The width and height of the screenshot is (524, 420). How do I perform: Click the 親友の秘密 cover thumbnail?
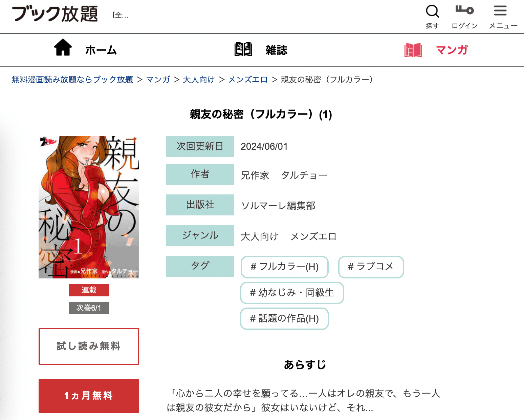89,207
